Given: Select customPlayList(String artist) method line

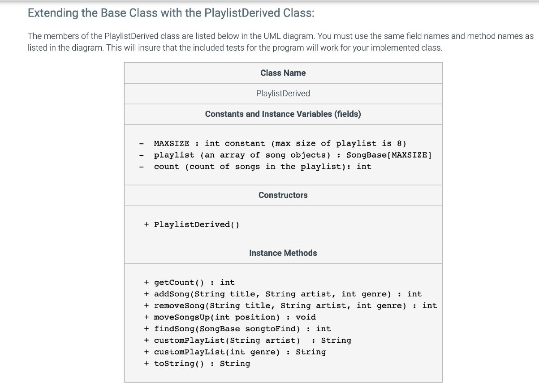Looking at the screenshot, I should coord(252,340).
